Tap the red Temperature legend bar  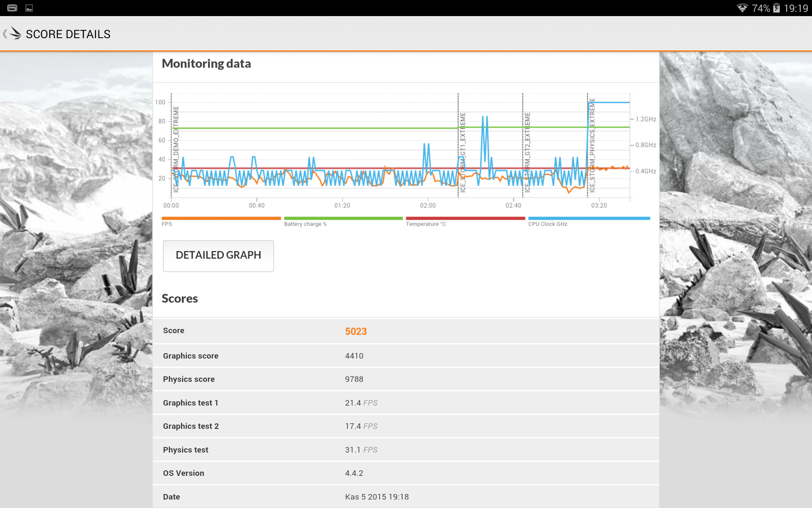click(x=465, y=218)
